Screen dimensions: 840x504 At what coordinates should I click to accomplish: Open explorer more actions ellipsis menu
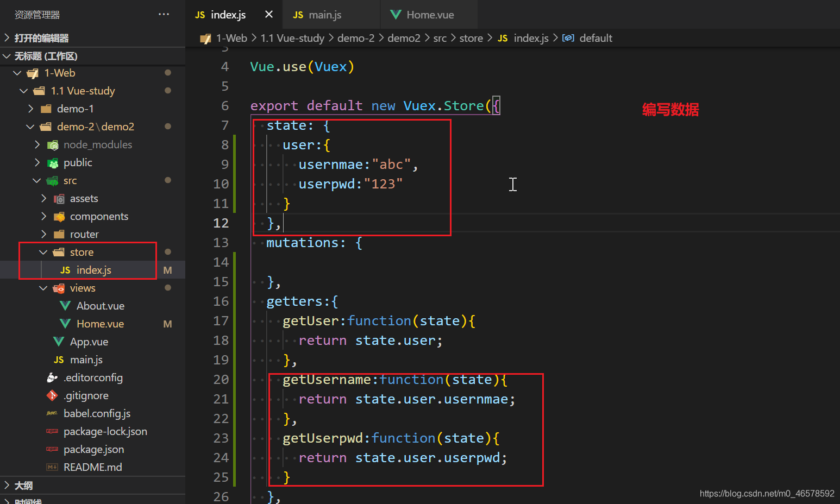pos(164,14)
